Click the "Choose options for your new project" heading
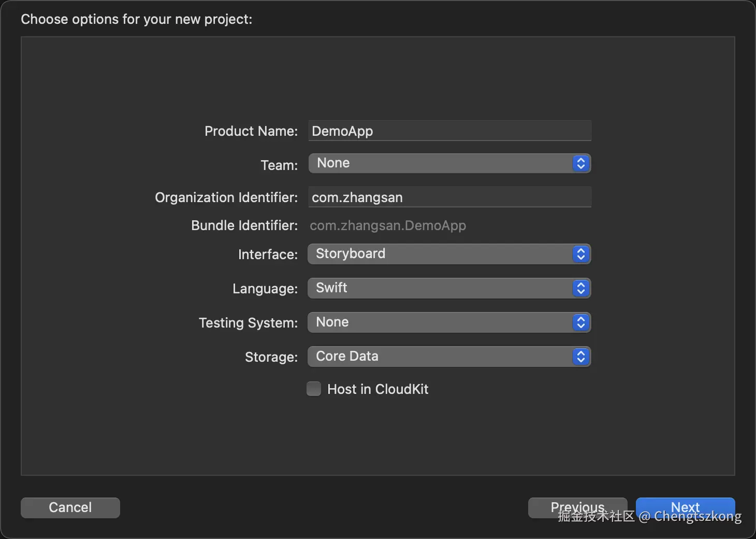 [x=137, y=19]
